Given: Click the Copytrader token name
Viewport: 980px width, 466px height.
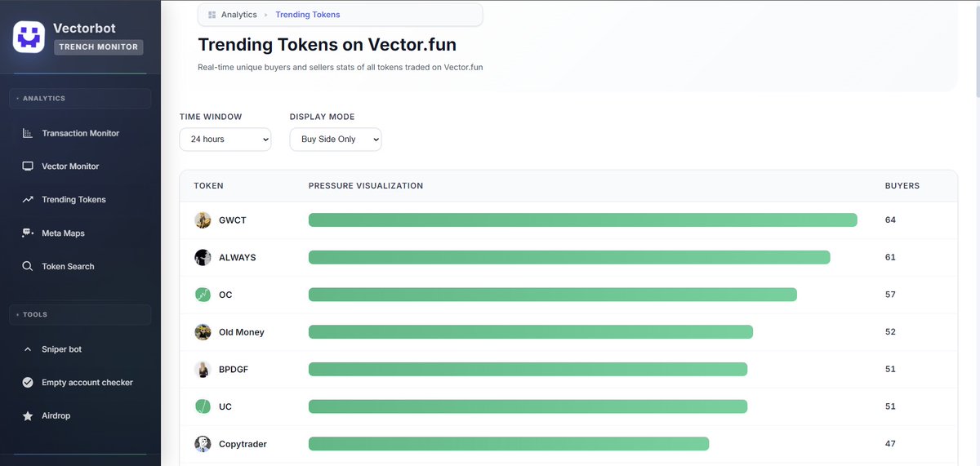Looking at the screenshot, I should pos(243,444).
